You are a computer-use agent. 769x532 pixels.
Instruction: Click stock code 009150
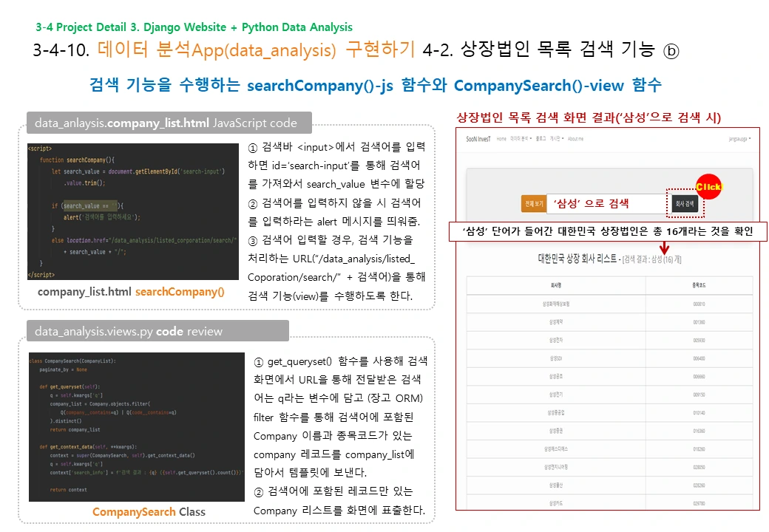pos(699,395)
